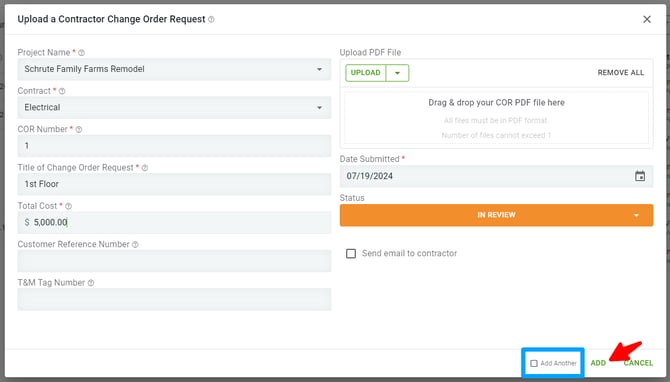Image resolution: width=670 pixels, height=382 pixels.
Task: Edit the Title field containing 1st Floor
Action: tap(174, 184)
